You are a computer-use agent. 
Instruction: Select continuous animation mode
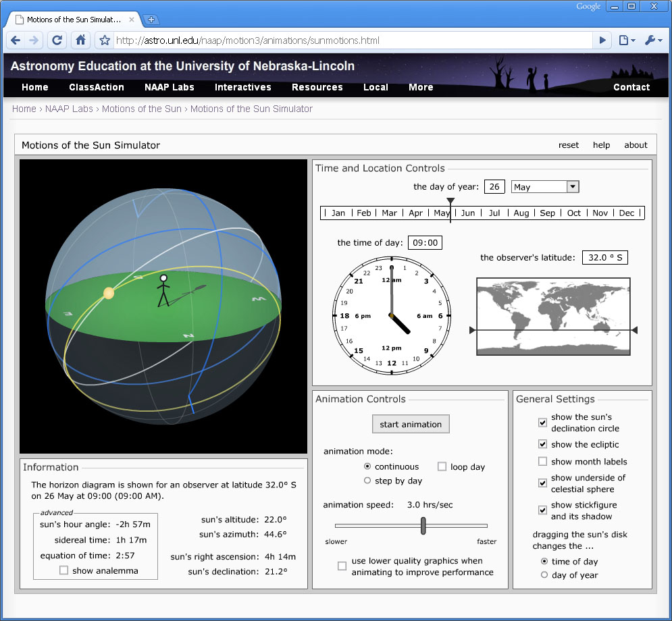[x=367, y=466]
